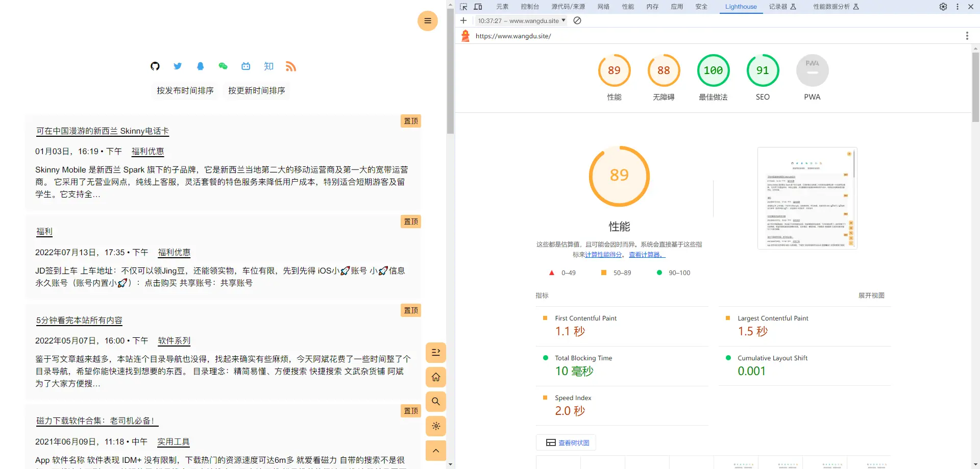Switch to the 记录器 tab
The height and width of the screenshot is (469, 980).
point(782,7)
